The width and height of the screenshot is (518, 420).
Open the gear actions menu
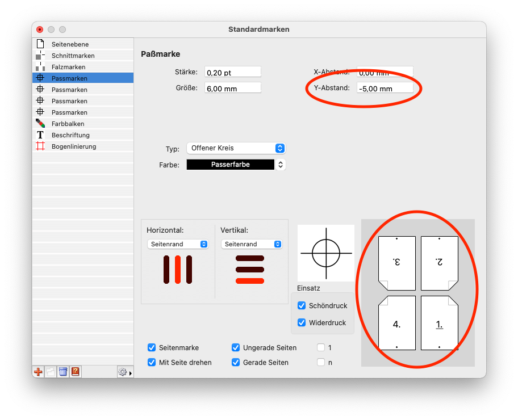[125, 372]
